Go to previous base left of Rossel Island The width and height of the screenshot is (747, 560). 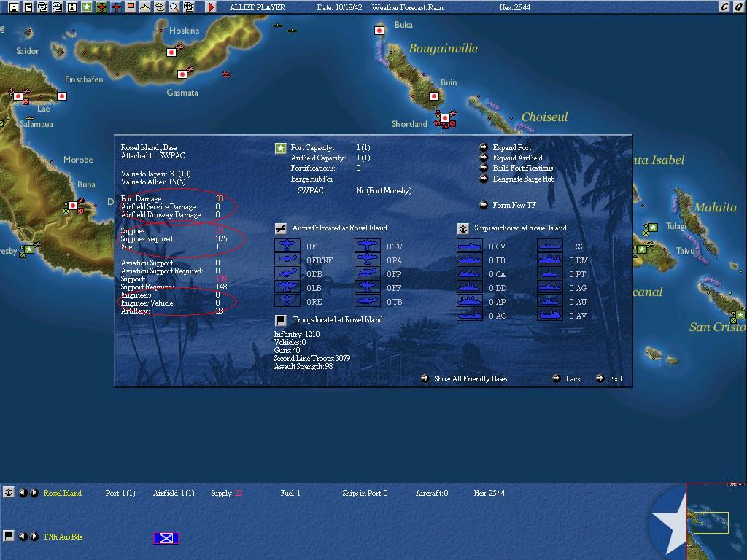23,493
